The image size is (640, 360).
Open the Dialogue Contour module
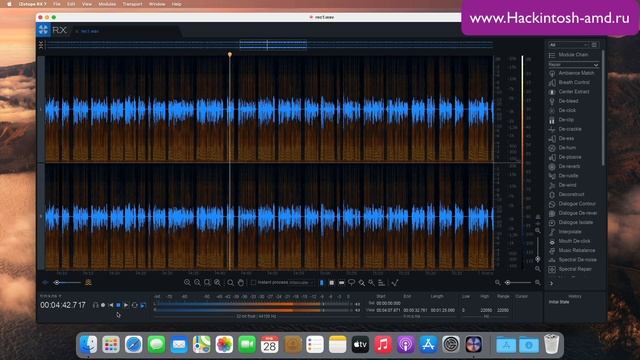click(571, 204)
